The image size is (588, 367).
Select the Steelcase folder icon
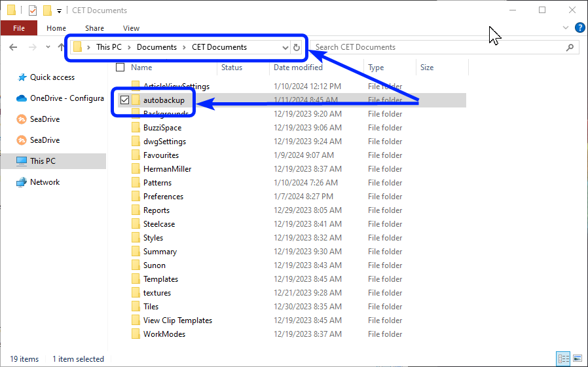click(x=136, y=224)
